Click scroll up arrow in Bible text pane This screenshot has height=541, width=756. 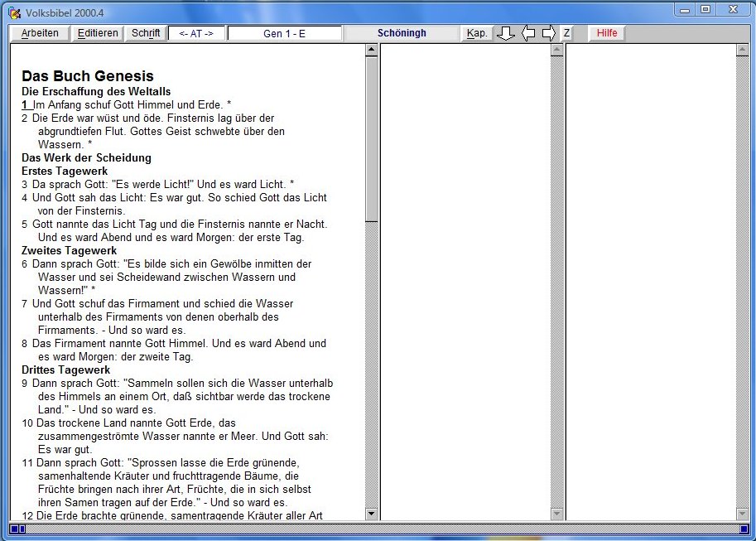click(371, 50)
